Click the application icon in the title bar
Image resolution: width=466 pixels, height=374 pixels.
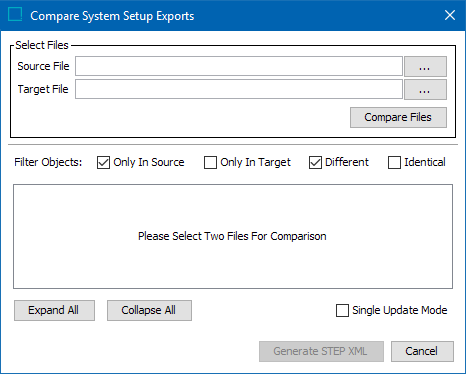click(15, 15)
